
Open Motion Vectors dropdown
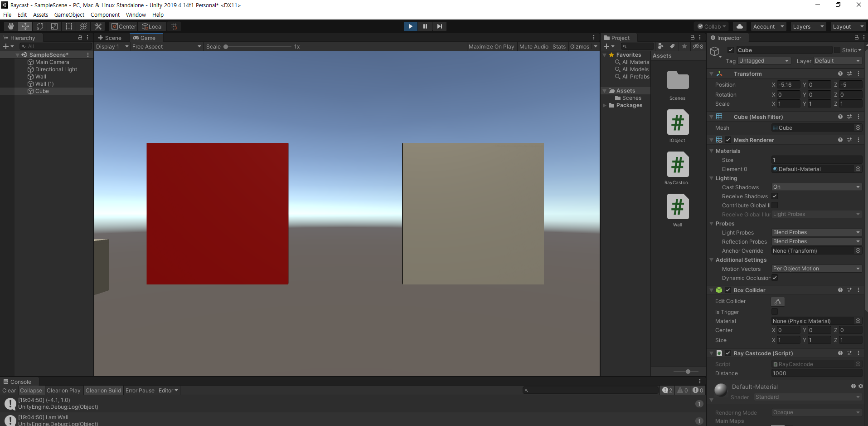click(817, 269)
